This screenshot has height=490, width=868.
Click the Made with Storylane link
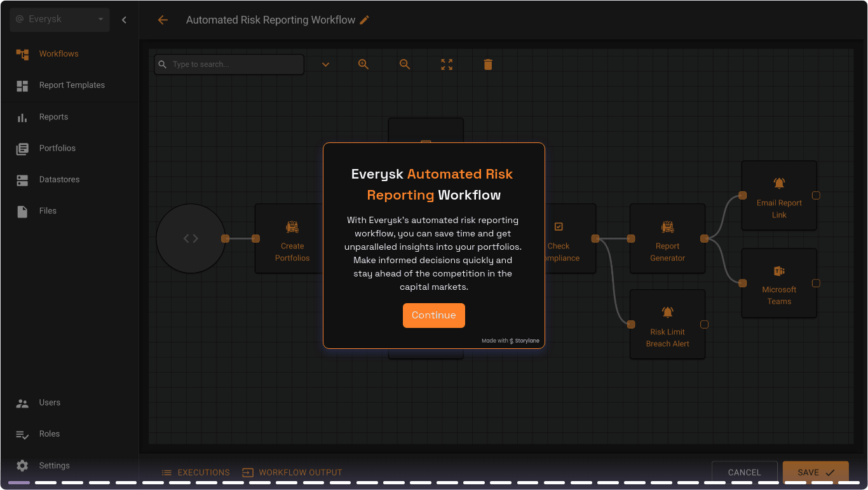510,341
